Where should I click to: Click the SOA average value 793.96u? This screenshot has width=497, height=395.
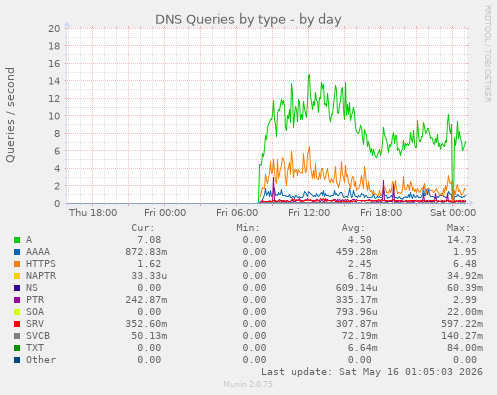[x=357, y=312]
